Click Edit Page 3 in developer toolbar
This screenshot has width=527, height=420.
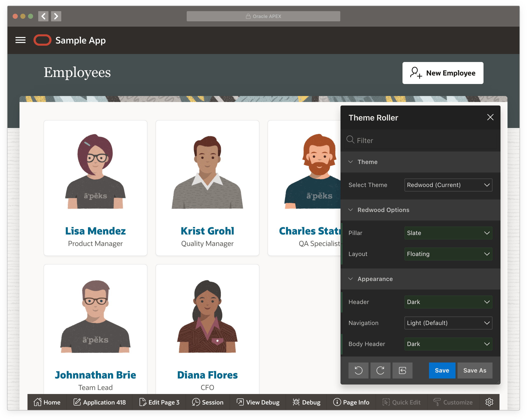click(159, 402)
